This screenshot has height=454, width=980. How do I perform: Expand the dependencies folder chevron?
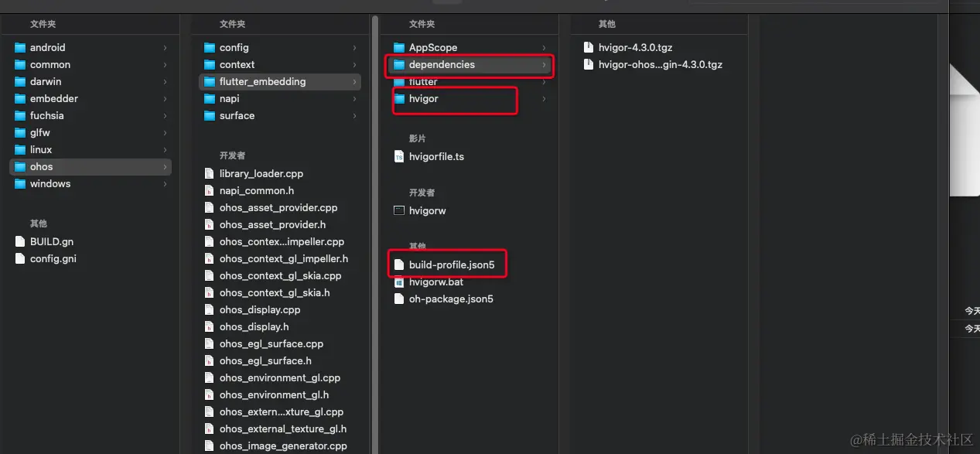click(x=544, y=64)
